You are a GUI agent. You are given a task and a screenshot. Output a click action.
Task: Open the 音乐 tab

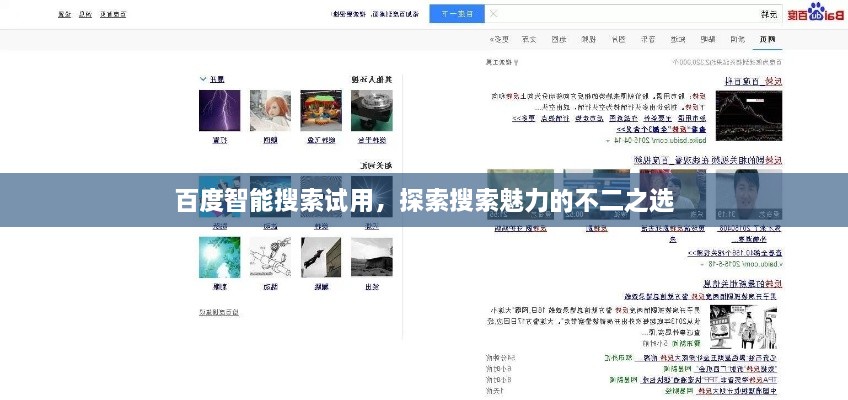(x=648, y=39)
